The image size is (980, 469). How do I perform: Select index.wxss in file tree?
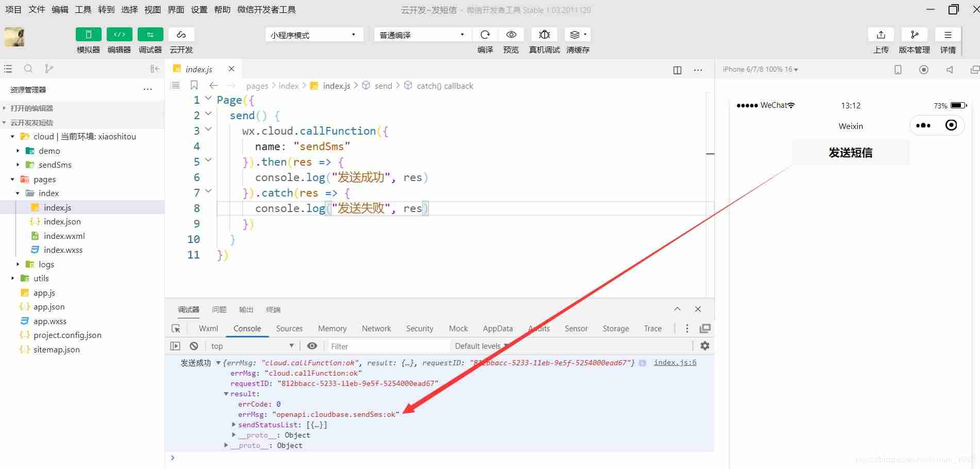63,250
